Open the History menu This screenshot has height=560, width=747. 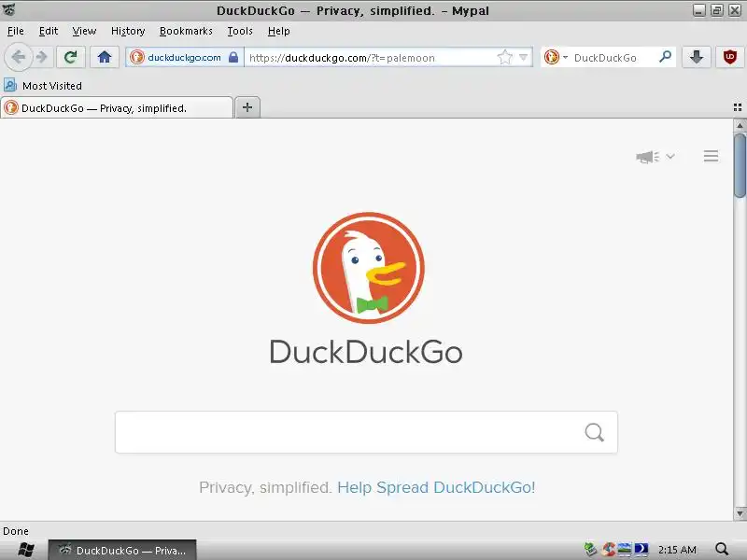click(128, 31)
